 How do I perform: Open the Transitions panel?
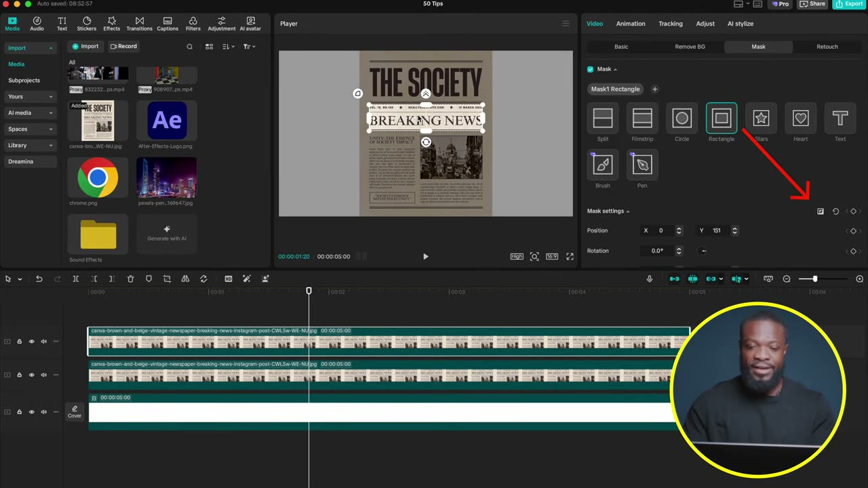click(x=140, y=24)
